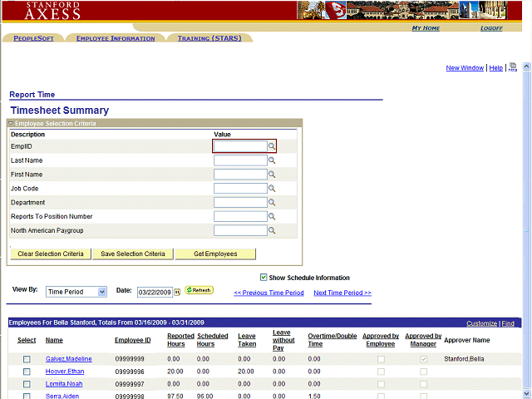Collapse the Employee Selection Criteria section

pyautogui.click(x=11, y=123)
